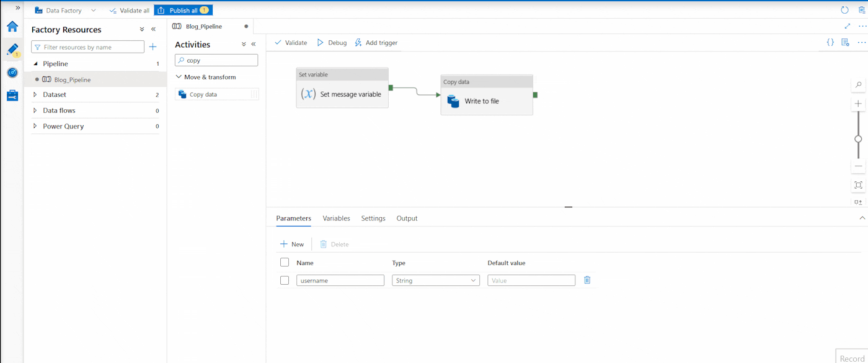Expand the Dataset tree node
Screen dimensions: 868x363
tap(35, 95)
